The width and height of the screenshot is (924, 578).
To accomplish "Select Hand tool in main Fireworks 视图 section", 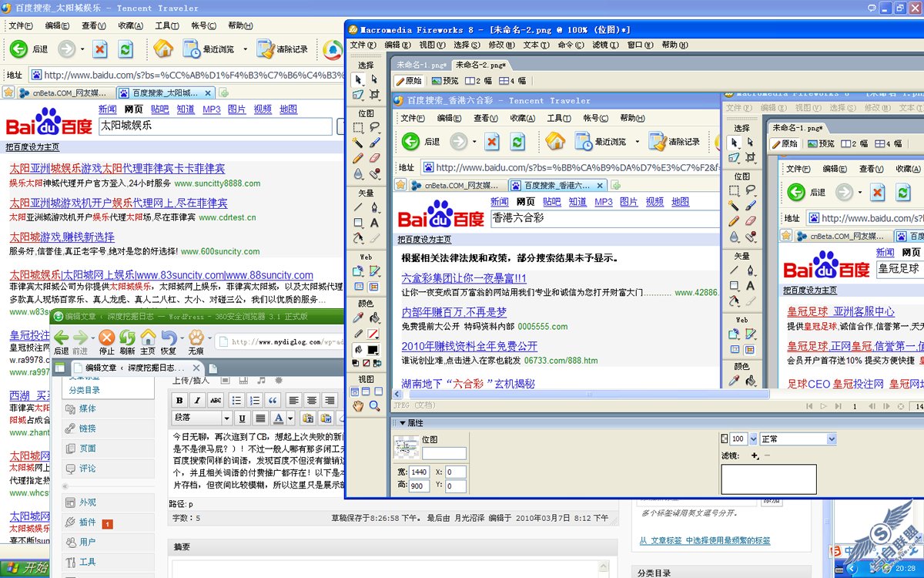I will click(x=358, y=406).
